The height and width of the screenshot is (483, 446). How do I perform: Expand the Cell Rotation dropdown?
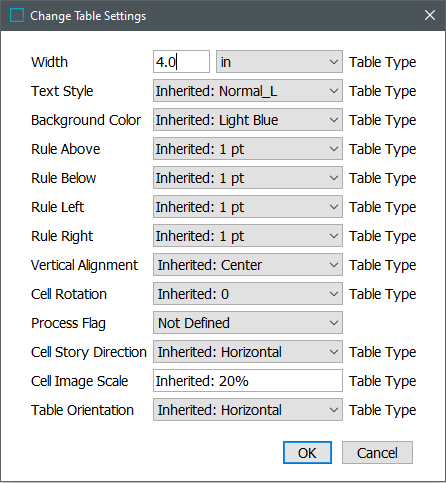click(x=248, y=294)
